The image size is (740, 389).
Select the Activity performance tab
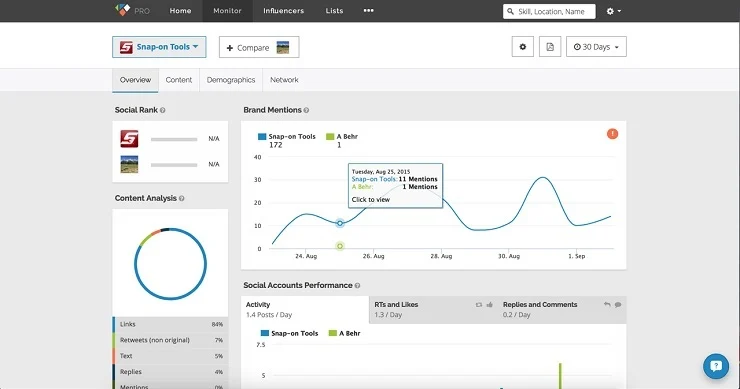[x=305, y=310]
